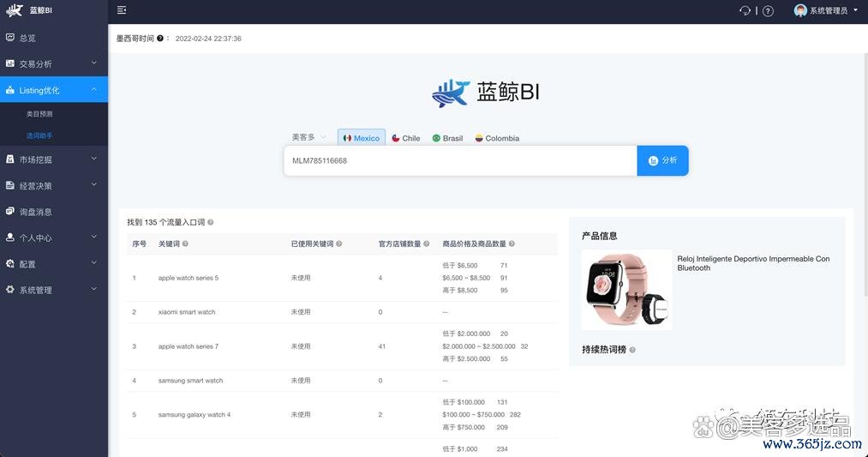
Task: Collapse the sidebar with the hamburger icon
Action: (122, 10)
